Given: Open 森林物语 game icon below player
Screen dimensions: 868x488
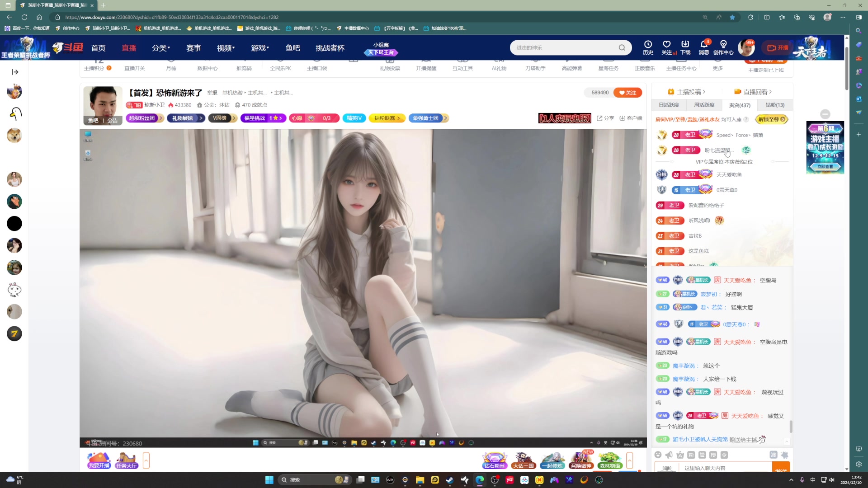Looking at the screenshot, I should click(610, 460).
